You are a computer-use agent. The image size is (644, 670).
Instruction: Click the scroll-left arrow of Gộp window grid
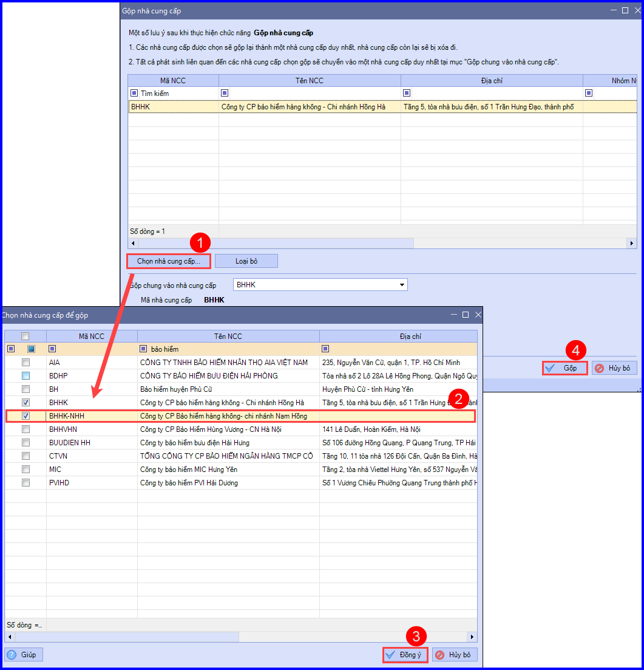pos(133,243)
